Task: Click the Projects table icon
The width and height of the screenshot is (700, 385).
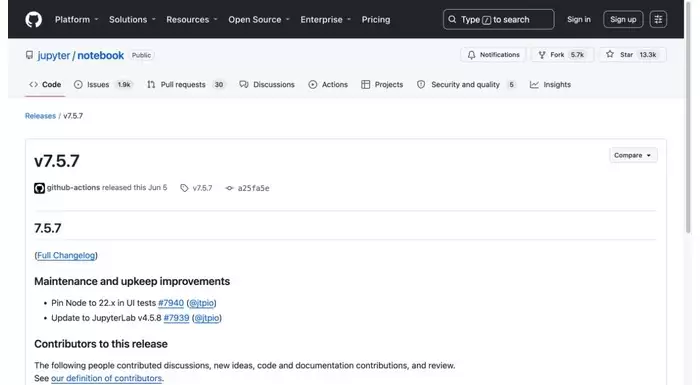Action: (366, 84)
